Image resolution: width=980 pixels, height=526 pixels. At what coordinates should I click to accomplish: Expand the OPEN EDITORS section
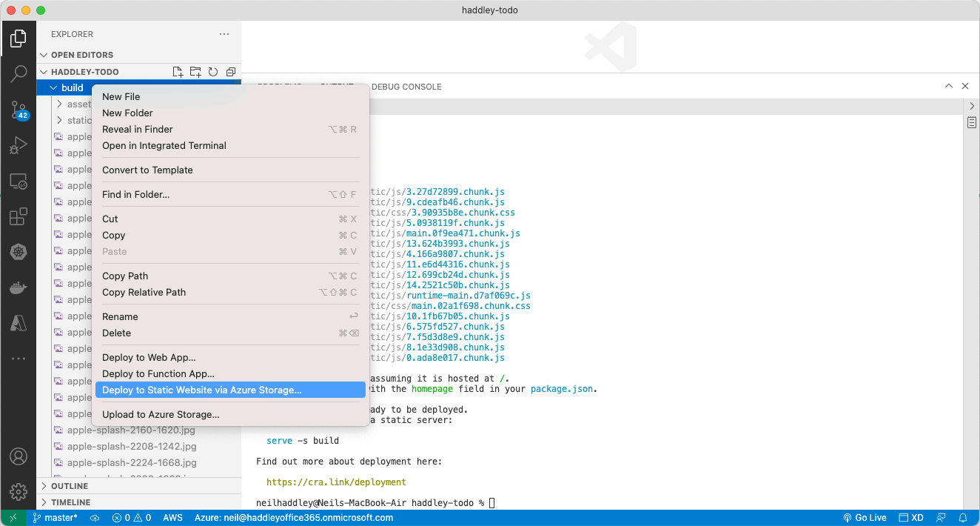tap(81, 55)
